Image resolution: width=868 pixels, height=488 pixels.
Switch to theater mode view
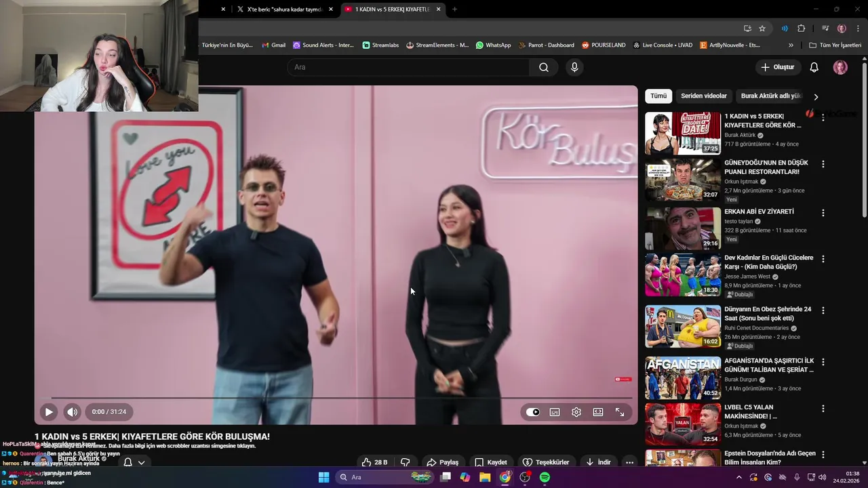598,412
